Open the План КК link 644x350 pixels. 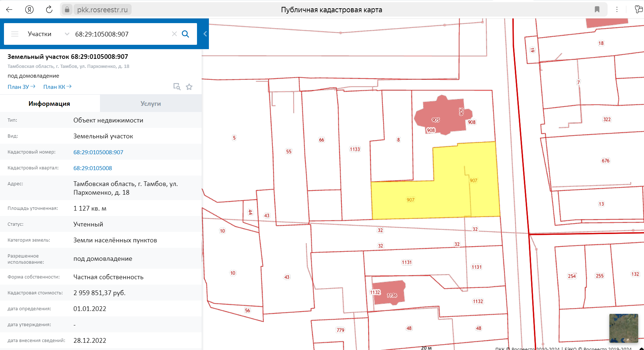pos(57,87)
